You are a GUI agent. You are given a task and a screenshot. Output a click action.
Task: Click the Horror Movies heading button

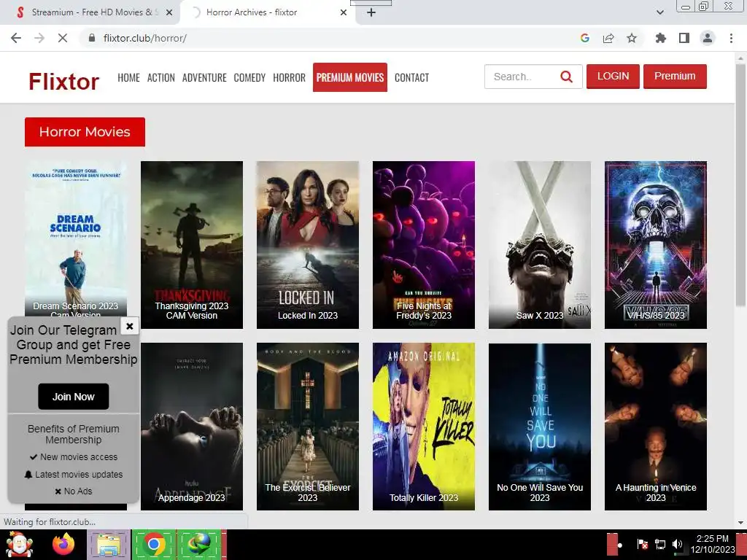point(85,132)
